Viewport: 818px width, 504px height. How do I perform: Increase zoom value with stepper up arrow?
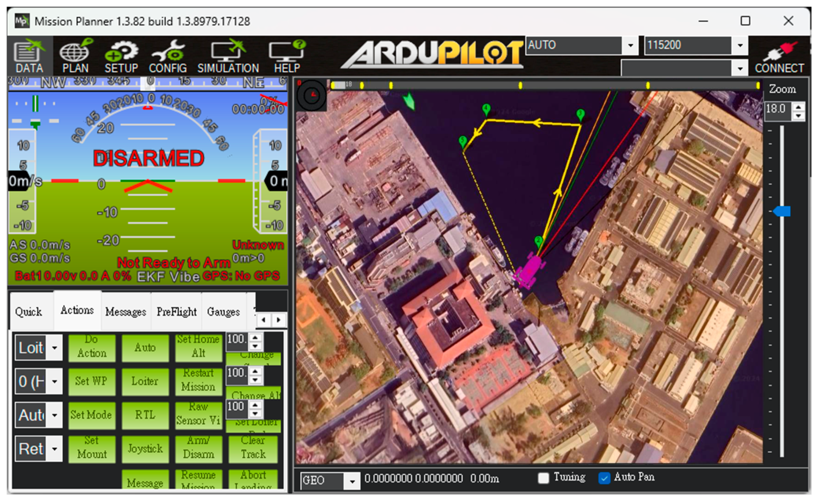pos(799,107)
